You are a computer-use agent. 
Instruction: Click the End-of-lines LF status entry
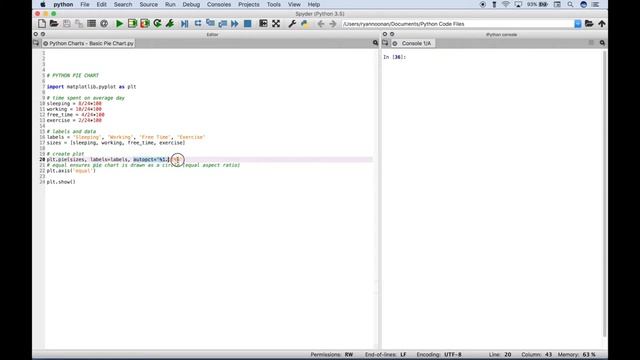point(385,354)
